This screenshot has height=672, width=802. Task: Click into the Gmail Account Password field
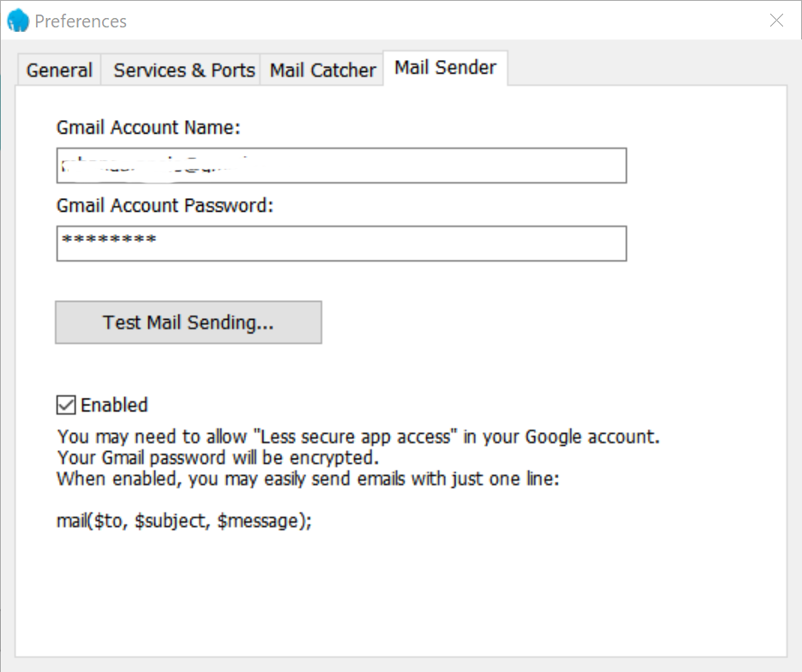[386, 243]
